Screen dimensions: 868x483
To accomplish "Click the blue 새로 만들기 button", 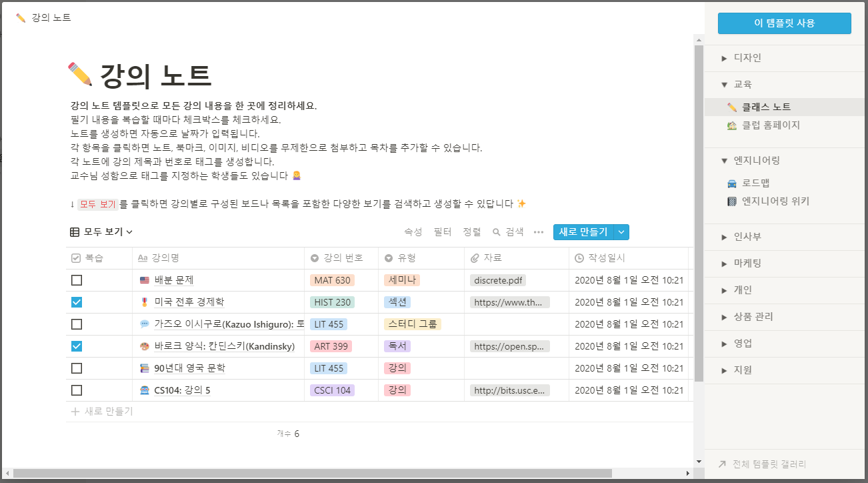I will [583, 232].
